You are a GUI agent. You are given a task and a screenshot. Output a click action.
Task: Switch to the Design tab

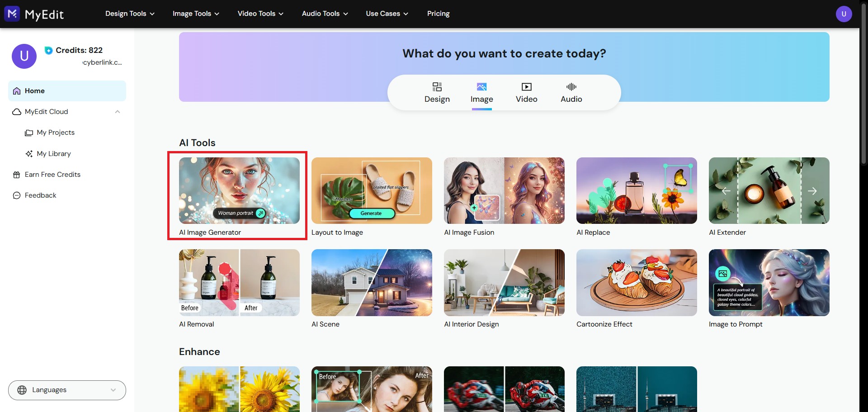437,93
